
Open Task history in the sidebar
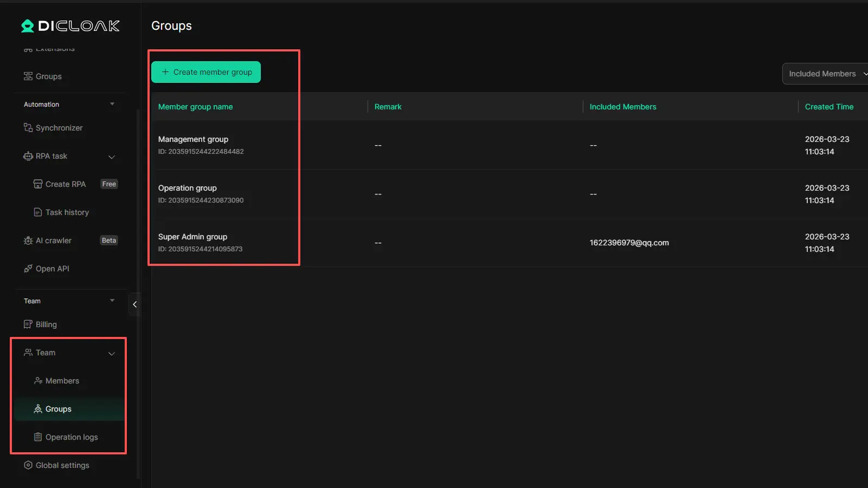pyautogui.click(x=67, y=212)
